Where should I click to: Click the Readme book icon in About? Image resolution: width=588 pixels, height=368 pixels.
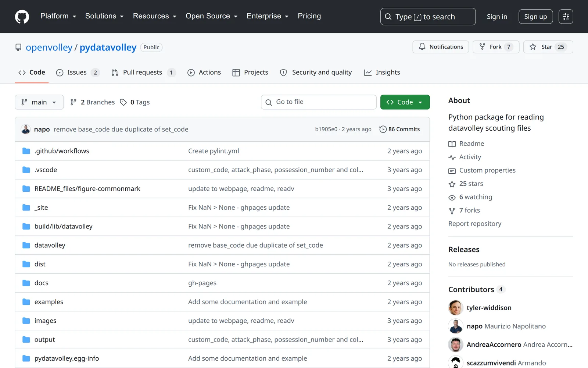tap(452, 144)
